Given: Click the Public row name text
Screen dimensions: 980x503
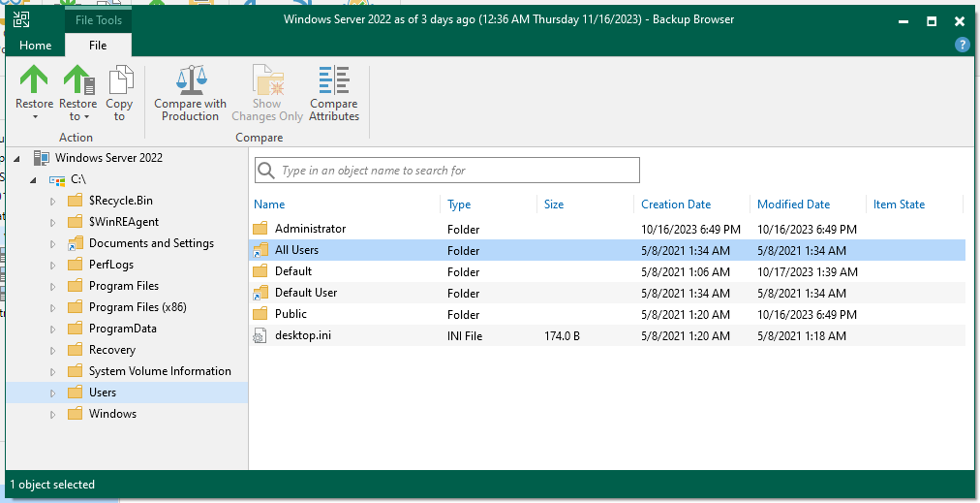Looking at the screenshot, I should pyautogui.click(x=291, y=313).
